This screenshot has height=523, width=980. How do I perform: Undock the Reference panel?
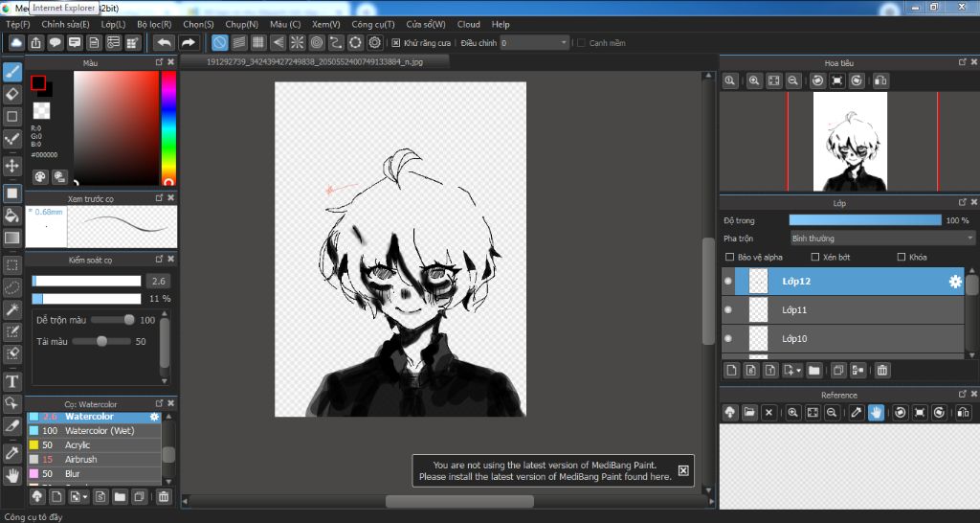(x=963, y=394)
